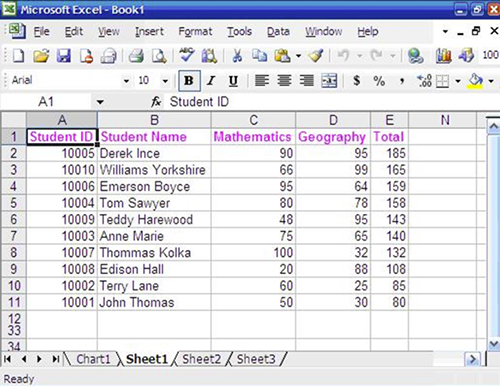The image size is (500, 386).
Task: Open the Undo history dropdown arrow
Action: (x=359, y=56)
